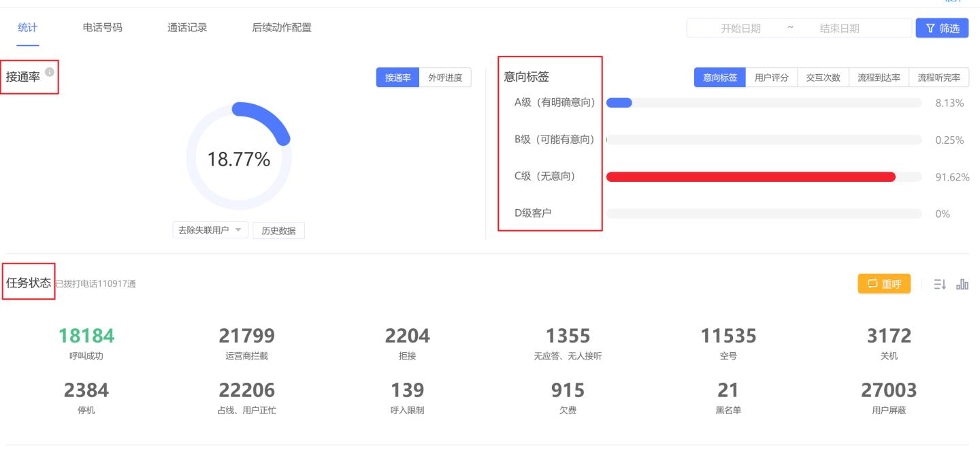Switch to bar chart view icon

(x=964, y=284)
